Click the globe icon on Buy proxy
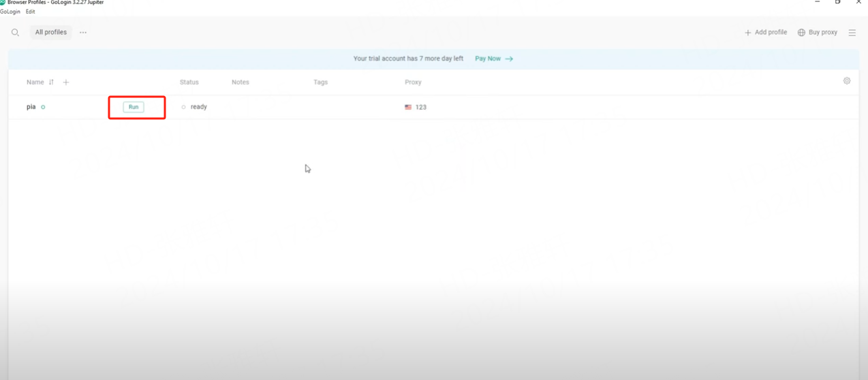This screenshot has width=868, height=380. [801, 33]
